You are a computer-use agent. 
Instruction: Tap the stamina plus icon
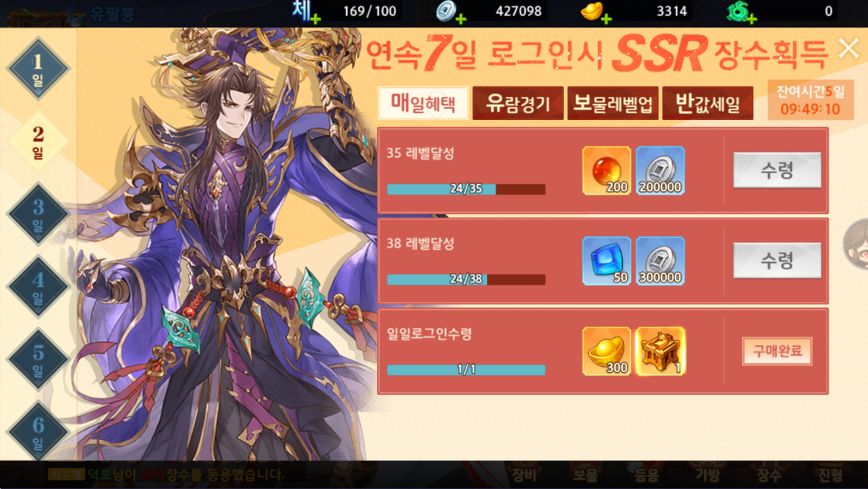pos(315,20)
